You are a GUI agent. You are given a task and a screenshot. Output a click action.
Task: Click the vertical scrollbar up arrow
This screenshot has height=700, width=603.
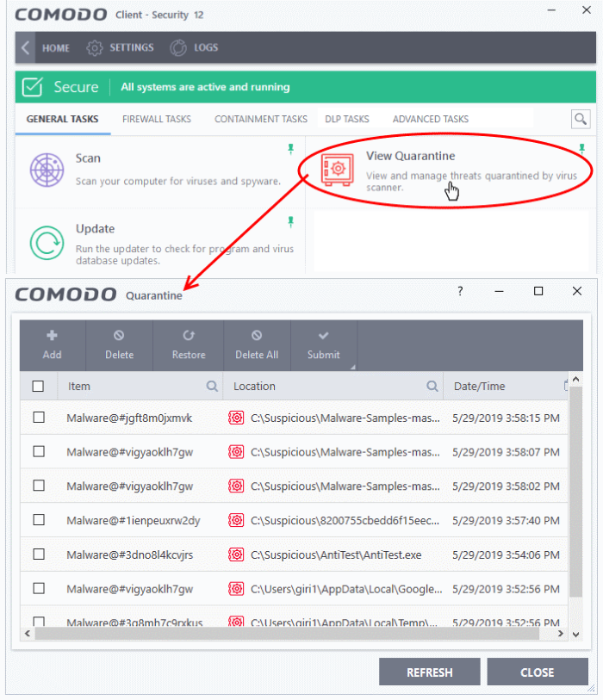[x=575, y=379]
